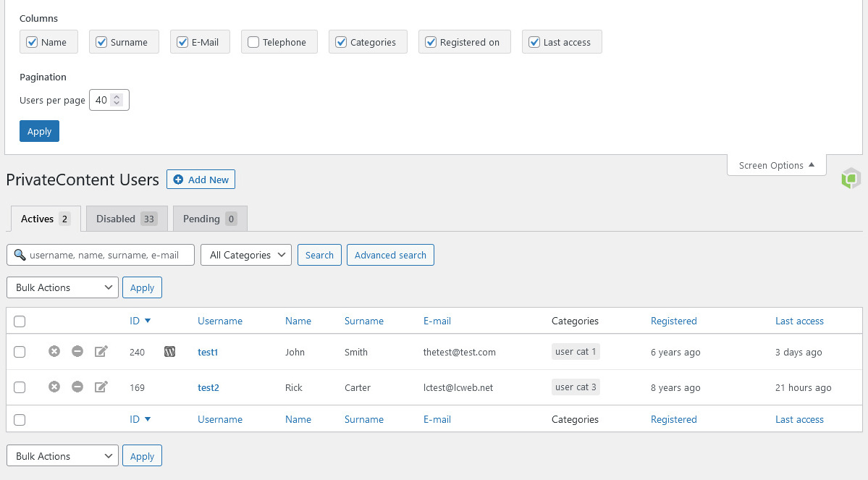Screen dimensions: 868x480
Task: Click the edit pencil icon for test1
Action: [101, 352]
